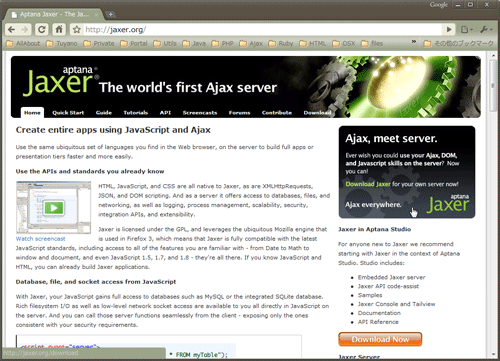This screenshot has width=500, height=361.
Task: Open the Forums navigation tab
Action: point(239,113)
